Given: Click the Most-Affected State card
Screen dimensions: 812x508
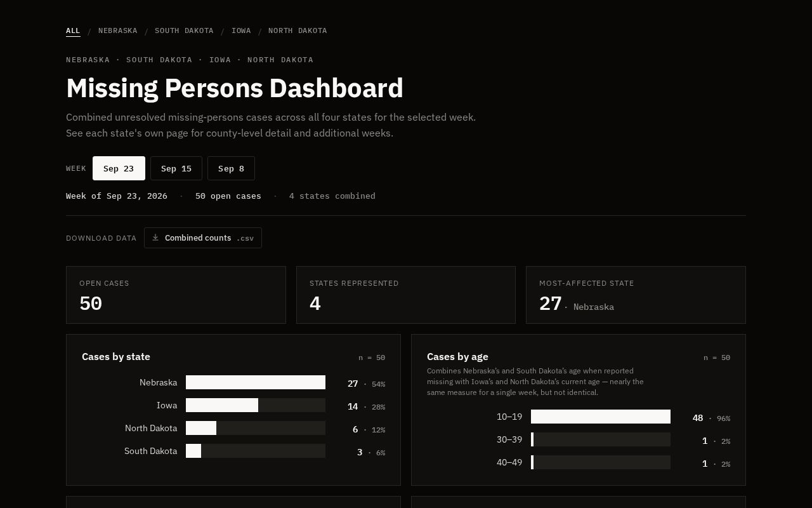Looking at the screenshot, I should [x=636, y=295].
